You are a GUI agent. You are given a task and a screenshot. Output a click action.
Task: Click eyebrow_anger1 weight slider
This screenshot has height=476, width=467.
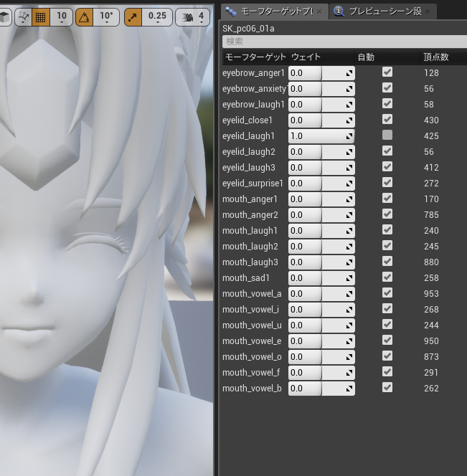321,73
